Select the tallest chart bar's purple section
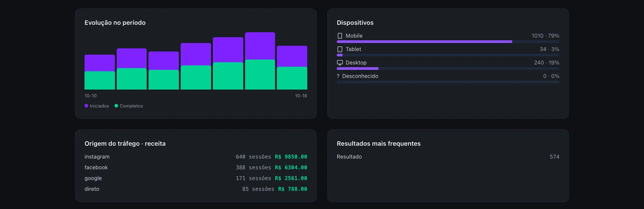 tap(260, 46)
